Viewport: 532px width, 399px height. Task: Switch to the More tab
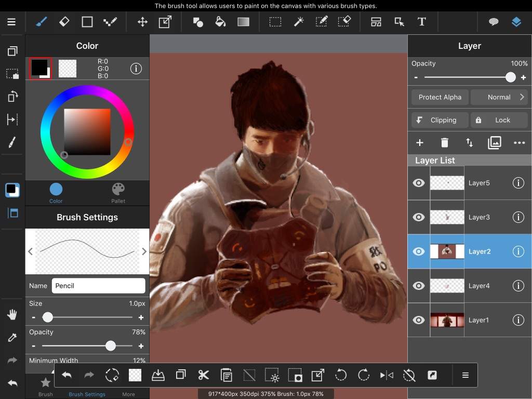coord(128,394)
